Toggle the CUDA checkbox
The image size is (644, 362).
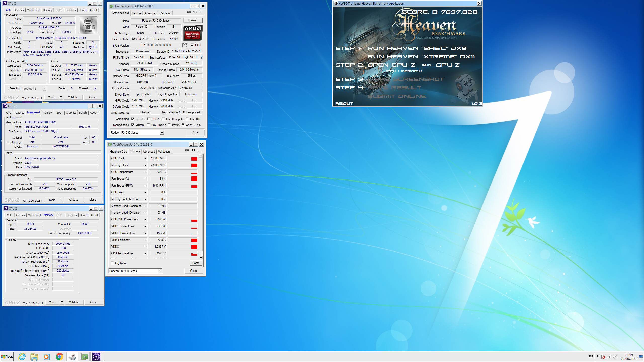pos(149,119)
